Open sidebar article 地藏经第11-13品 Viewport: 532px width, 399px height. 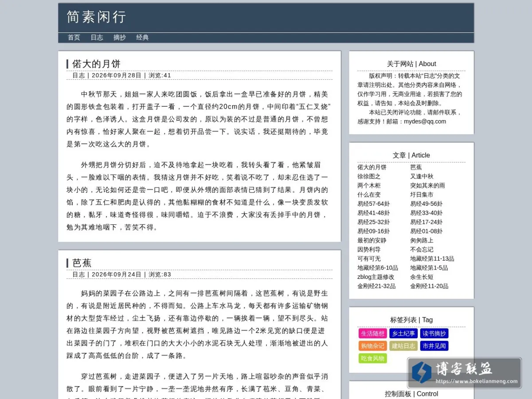432,259
